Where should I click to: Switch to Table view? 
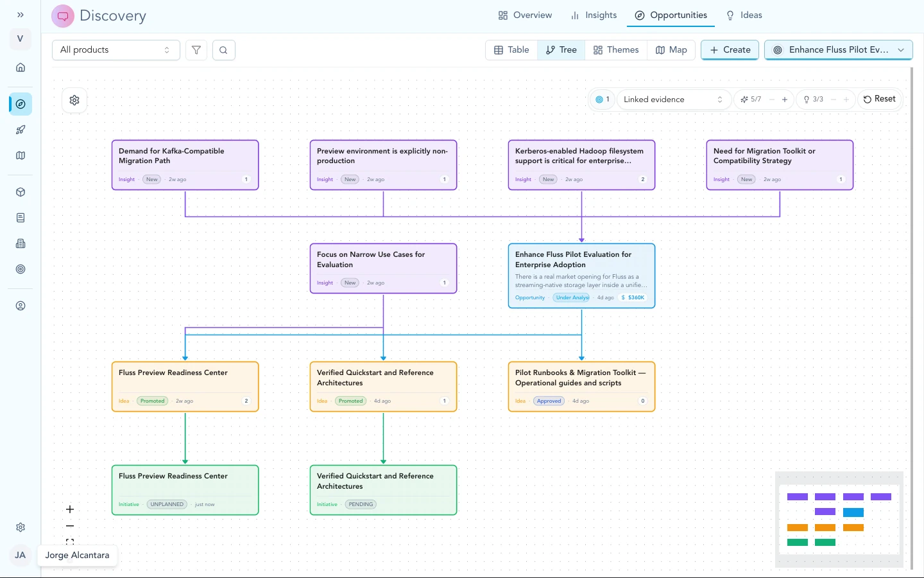511,50
